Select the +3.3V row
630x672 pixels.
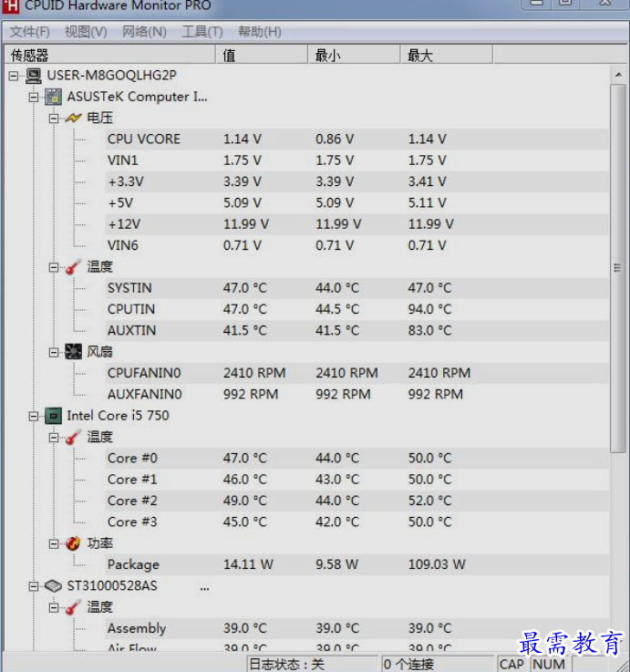[357, 181]
